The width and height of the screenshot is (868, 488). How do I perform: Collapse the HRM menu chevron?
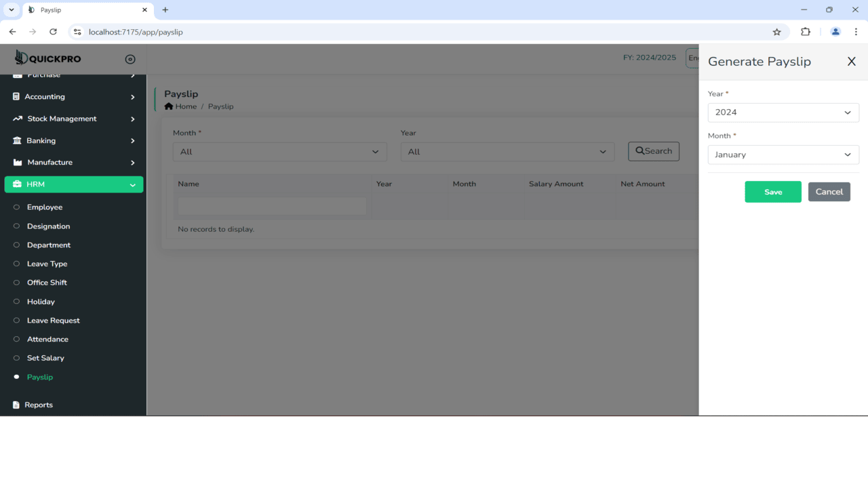132,184
